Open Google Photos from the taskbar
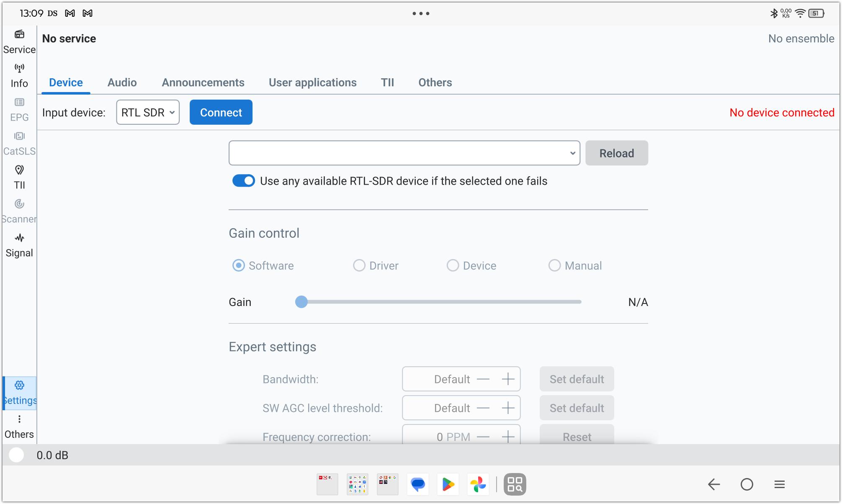The image size is (842, 504). pos(478,484)
